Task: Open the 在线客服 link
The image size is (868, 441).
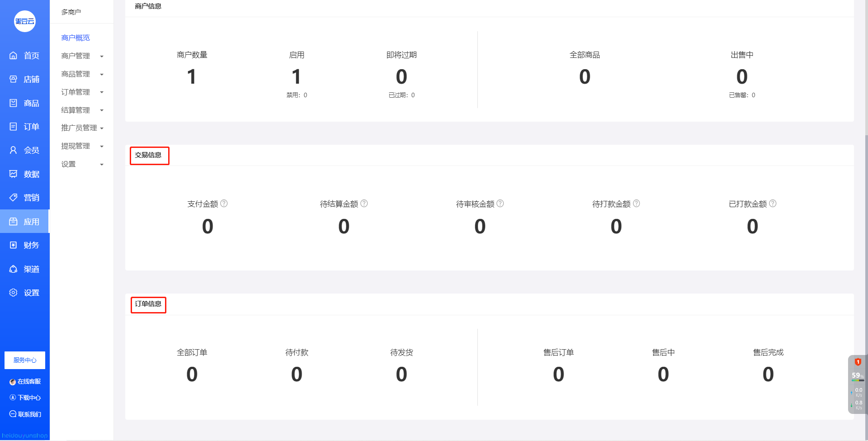Action: tap(25, 382)
